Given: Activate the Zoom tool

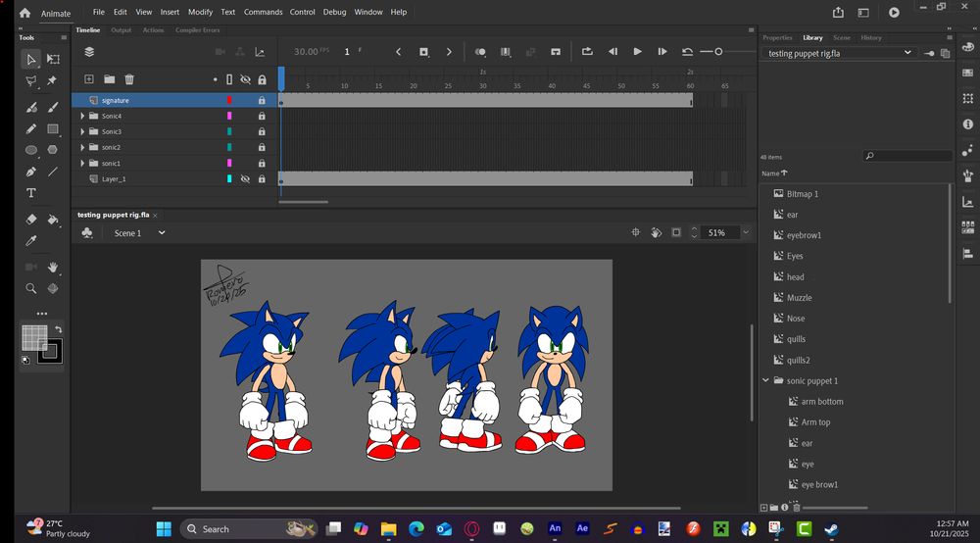Looking at the screenshot, I should click(31, 289).
